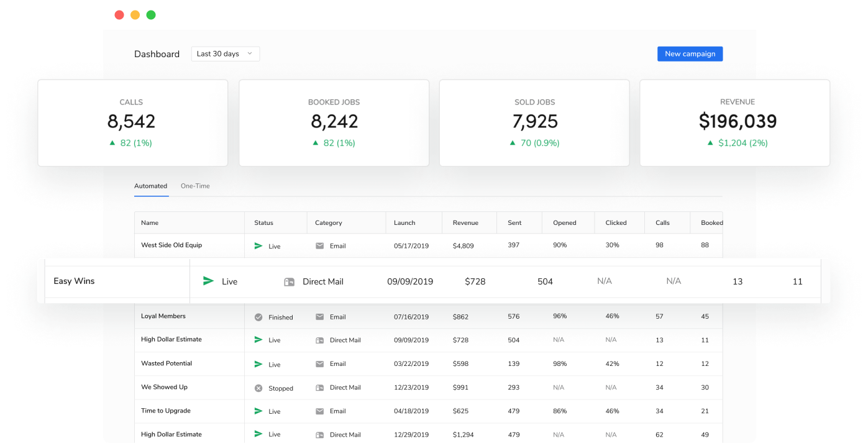Click the green up arrow on the Revenue card
The width and height of the screenshot is (868, 443).
(x=710, y=143)
